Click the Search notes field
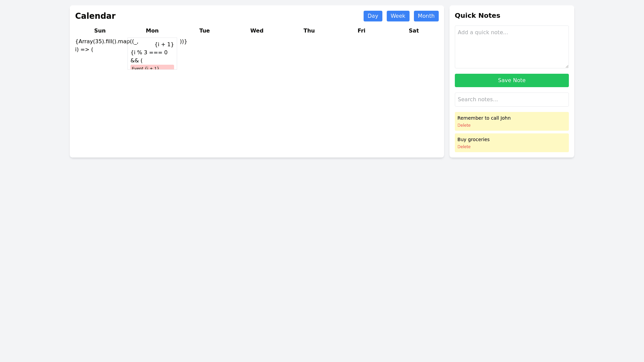644x362 pixels. coord(512,100)
